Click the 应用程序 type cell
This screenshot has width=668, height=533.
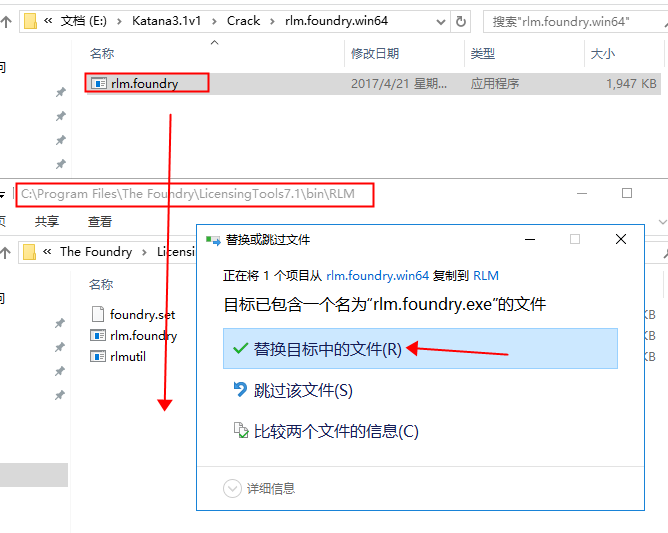[495, 84]
